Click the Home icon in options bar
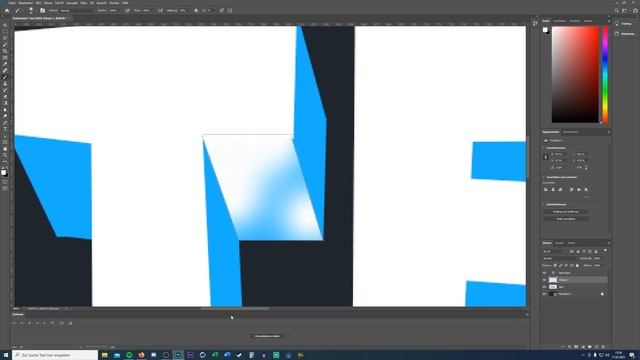Screen dimensions: 640x360 pyautogui.click(x=7, y=11)
